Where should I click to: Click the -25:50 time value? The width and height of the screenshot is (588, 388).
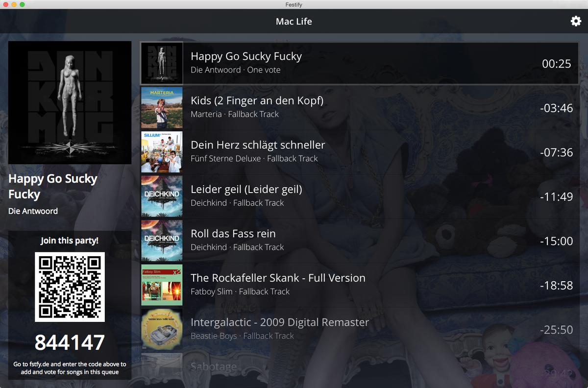pos(556,330)
